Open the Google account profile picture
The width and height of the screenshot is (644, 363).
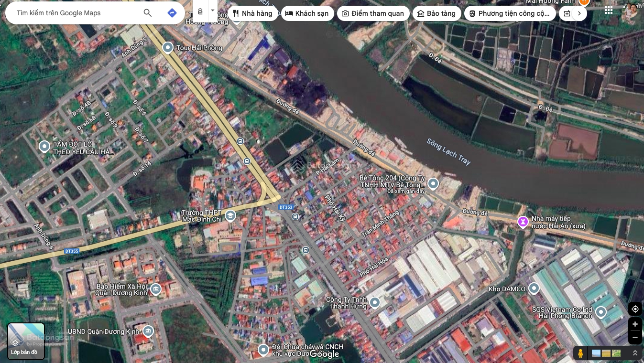tap(631, 11)
